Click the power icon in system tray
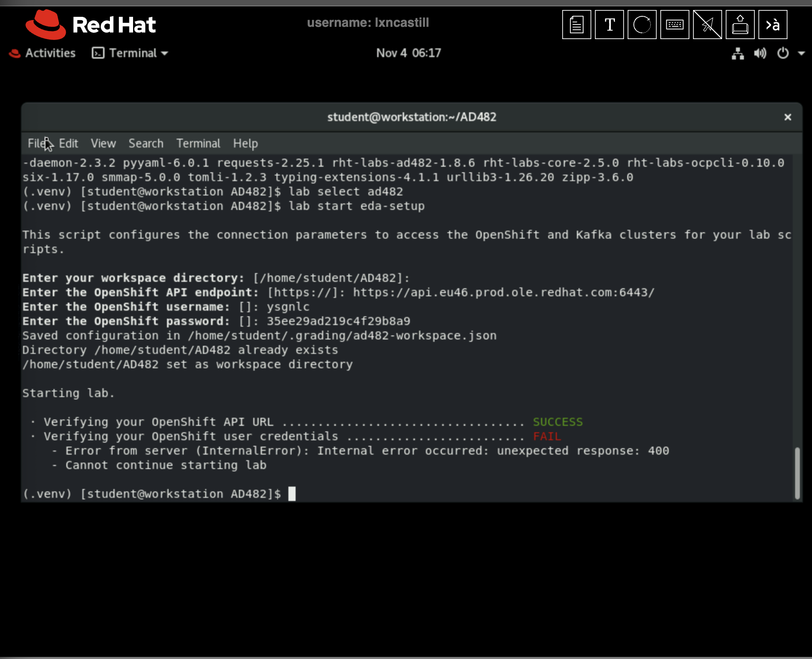 783,53
